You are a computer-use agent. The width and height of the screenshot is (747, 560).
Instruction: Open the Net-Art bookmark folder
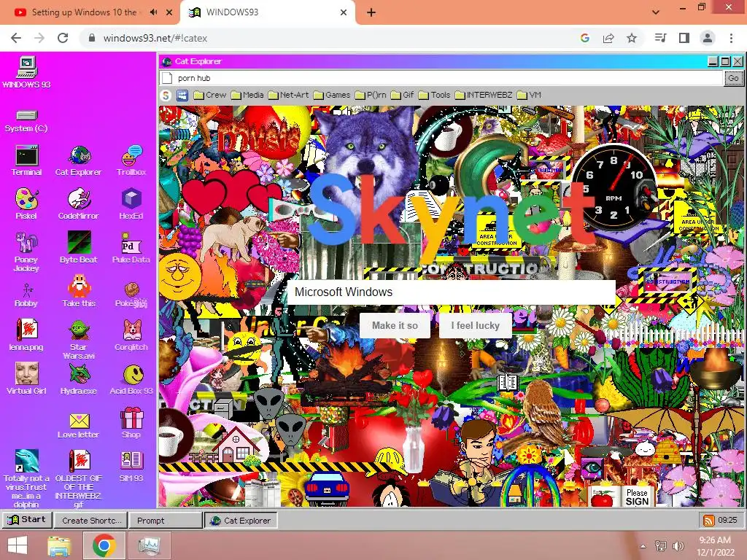(x=288, y=96)
